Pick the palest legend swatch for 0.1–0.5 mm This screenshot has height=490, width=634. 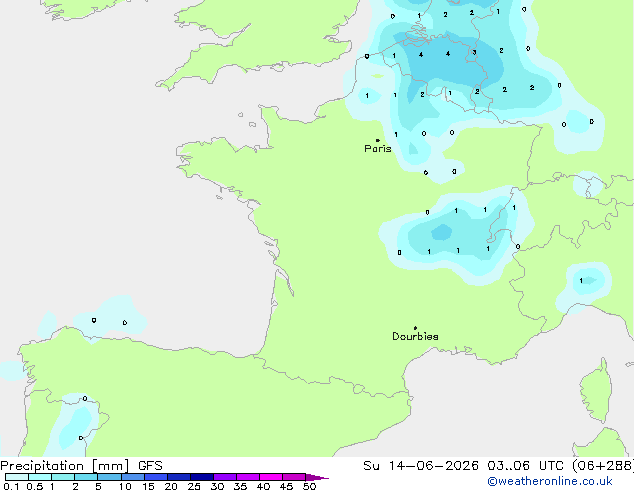coord(17,477)
